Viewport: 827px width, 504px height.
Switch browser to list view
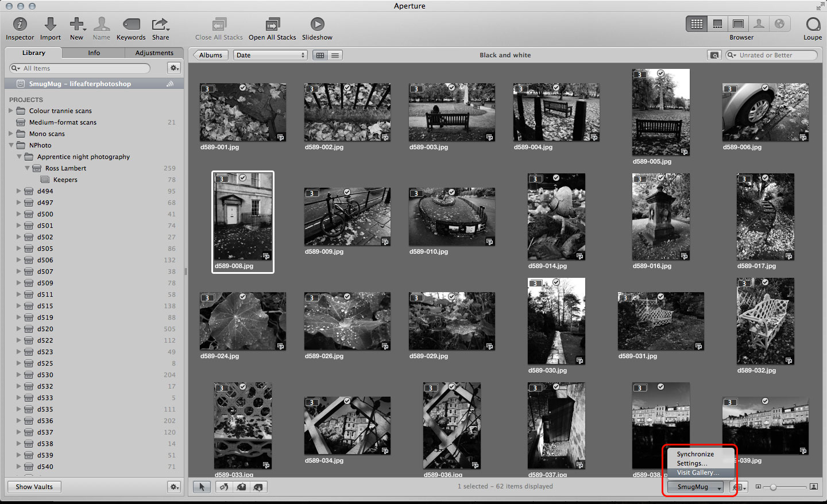click(x=335, y=55)
